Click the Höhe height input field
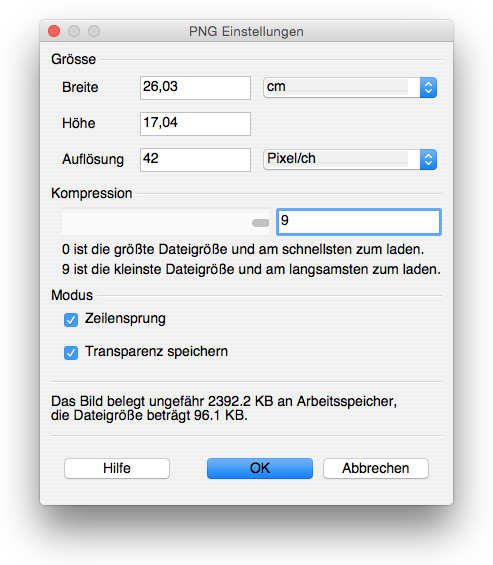Image resolution: width=493 pixels, height=565 pixels. pos(195,124)
